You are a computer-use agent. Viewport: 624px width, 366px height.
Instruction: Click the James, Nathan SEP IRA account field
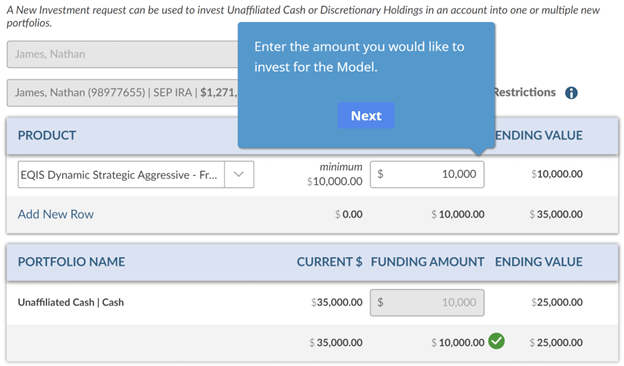pos(123,92)
